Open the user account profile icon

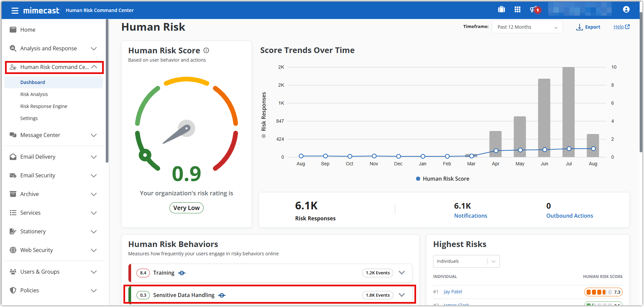pos(626,9)
